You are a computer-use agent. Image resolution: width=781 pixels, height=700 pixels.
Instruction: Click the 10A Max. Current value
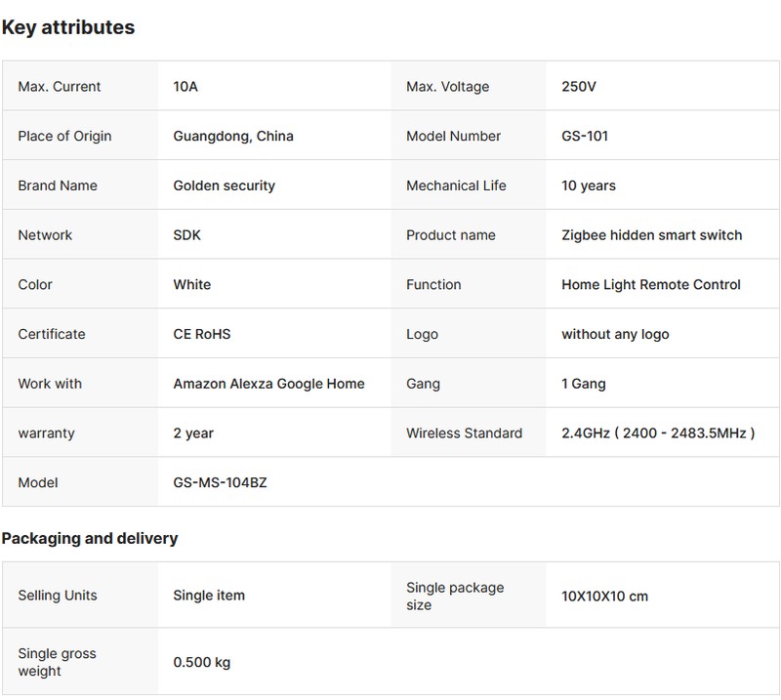click(x=185, y=87)
